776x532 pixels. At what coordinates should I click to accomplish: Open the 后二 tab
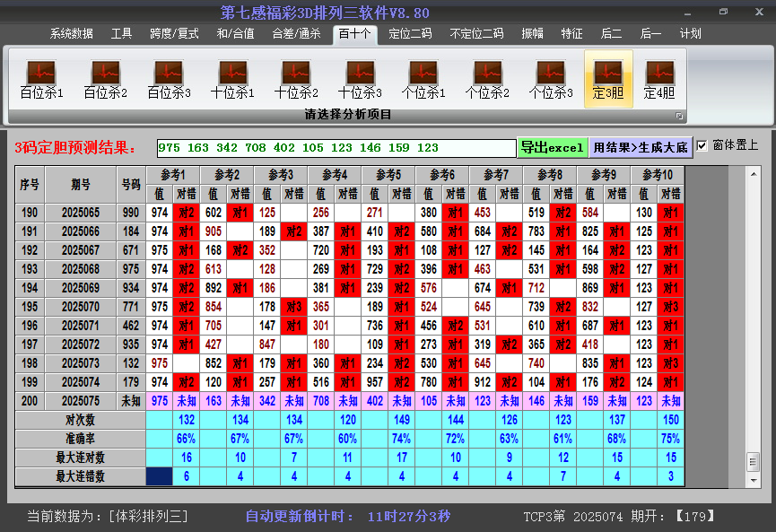pyautogui.click(x=611, y=34)
